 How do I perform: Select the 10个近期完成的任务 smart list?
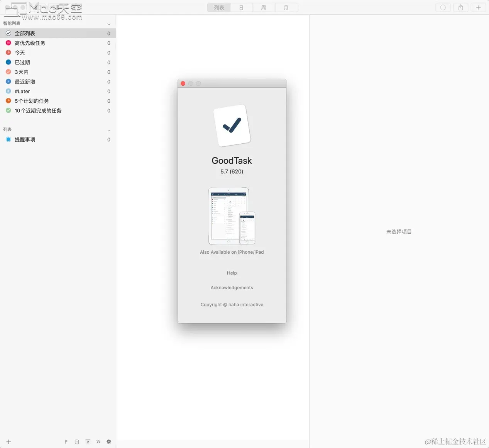(x=58, y=110)
